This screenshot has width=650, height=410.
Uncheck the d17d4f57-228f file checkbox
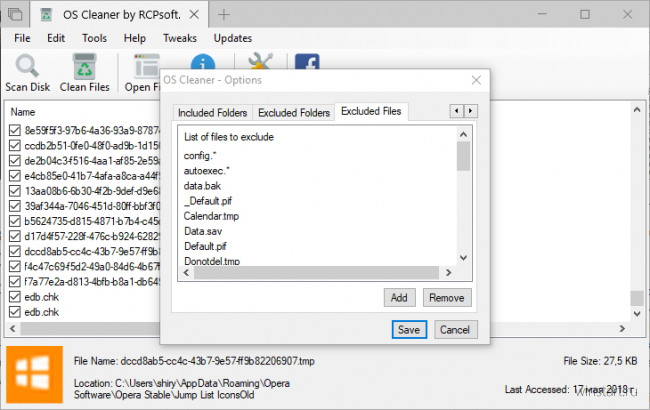coord(15,236)
